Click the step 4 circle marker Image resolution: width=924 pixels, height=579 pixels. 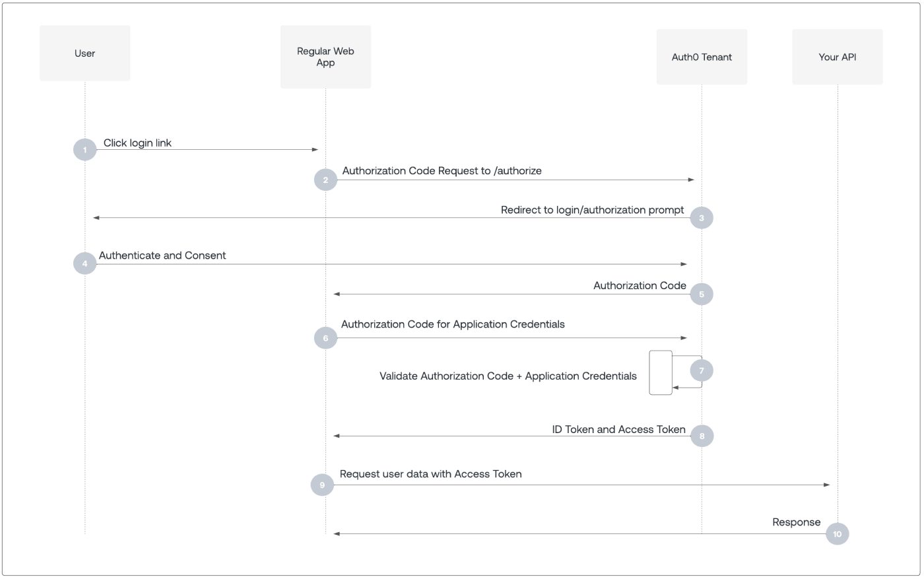(84, 264)
